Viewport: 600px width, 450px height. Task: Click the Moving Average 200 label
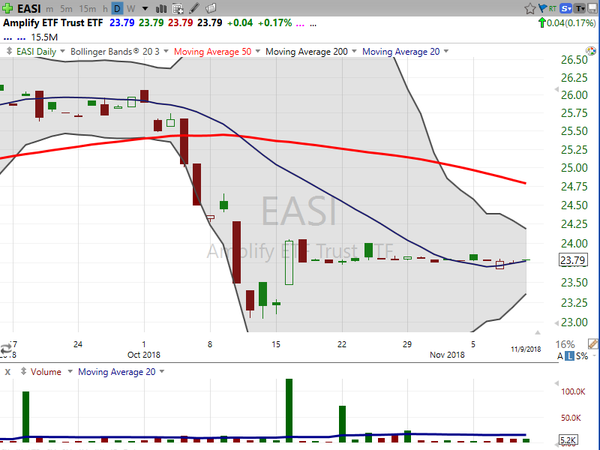click(x=307, y=51)
